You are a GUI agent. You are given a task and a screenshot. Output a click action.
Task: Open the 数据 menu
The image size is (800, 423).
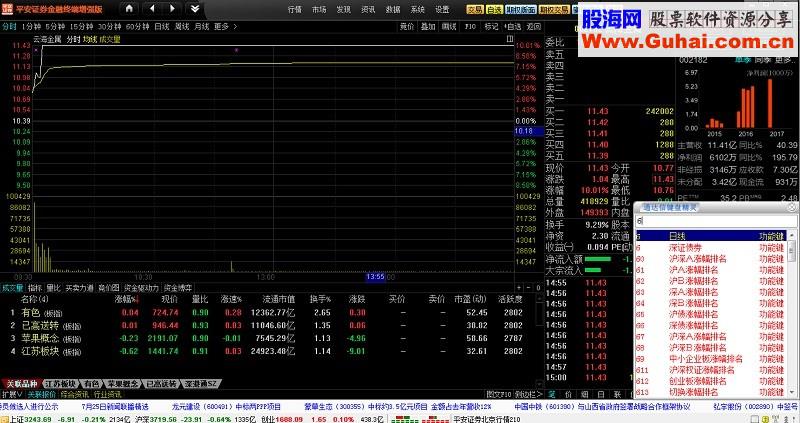point(392,9)
